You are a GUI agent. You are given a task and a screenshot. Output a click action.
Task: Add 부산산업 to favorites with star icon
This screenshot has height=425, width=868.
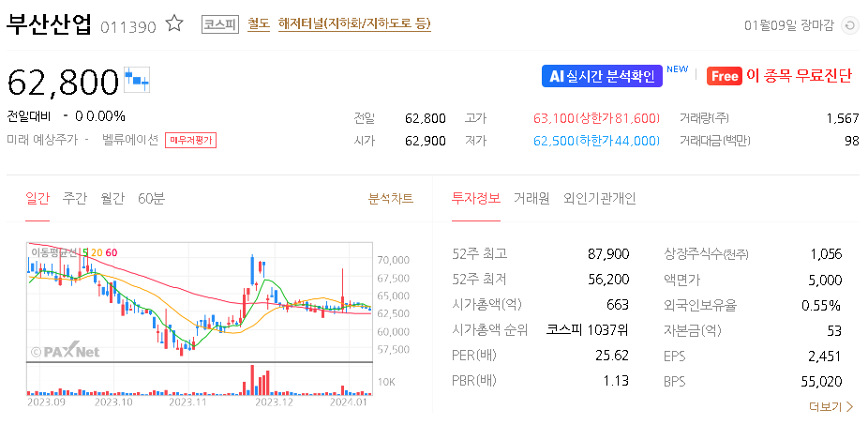click(175, 23)
